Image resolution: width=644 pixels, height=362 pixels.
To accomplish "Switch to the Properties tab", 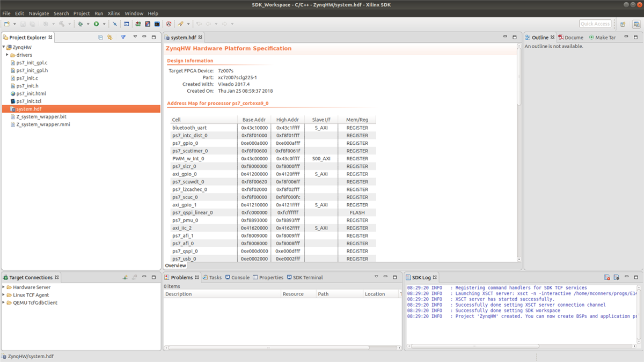I will tap(268, 277).
